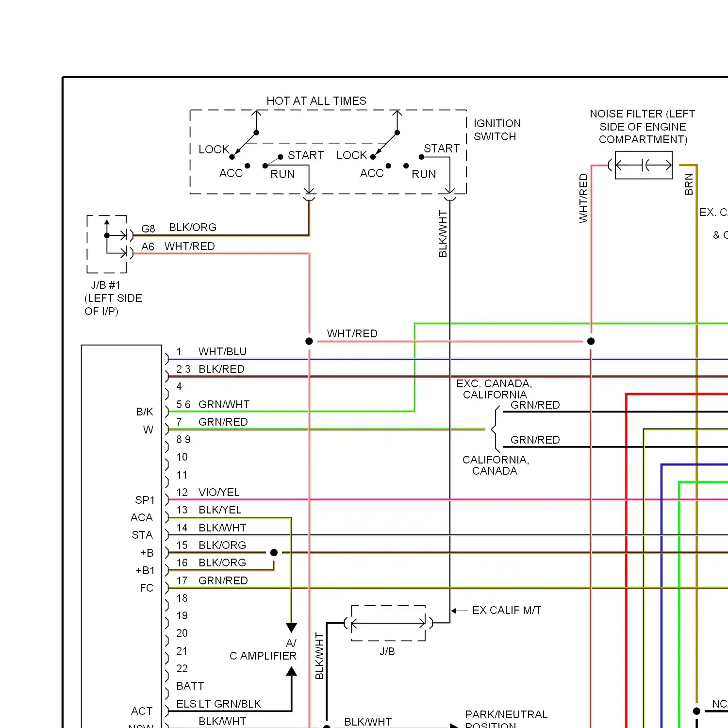
Task: Click the STA terminal name
Action: pos(142,535)
